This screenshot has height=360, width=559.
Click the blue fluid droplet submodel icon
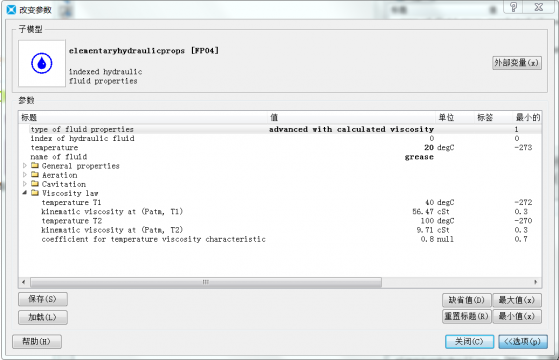(x=42, y=63)
